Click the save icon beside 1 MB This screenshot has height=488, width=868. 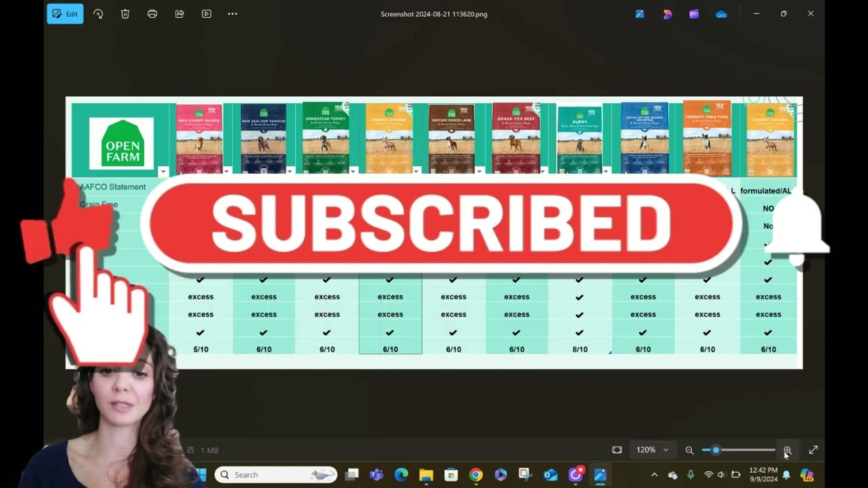(x=190, y=450)
